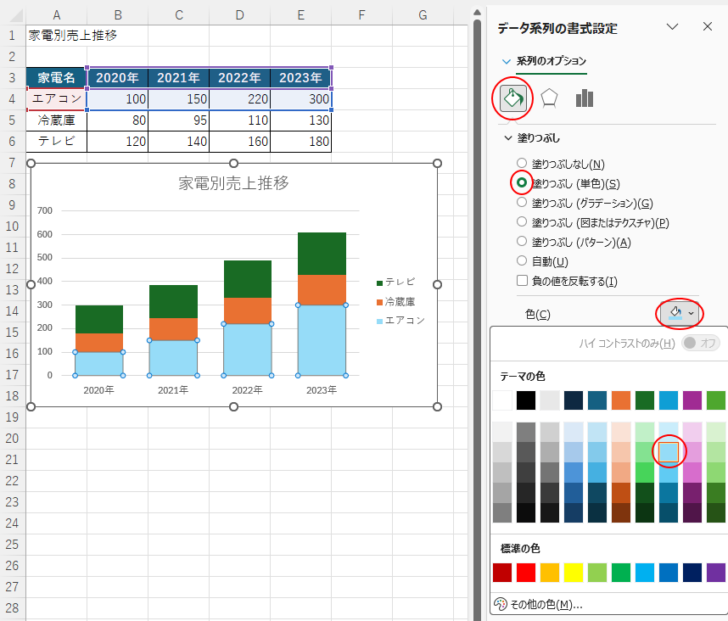Check 負の値を反転する(I) checkbox
Screen dimensions: 728x621
coord(522,280)
